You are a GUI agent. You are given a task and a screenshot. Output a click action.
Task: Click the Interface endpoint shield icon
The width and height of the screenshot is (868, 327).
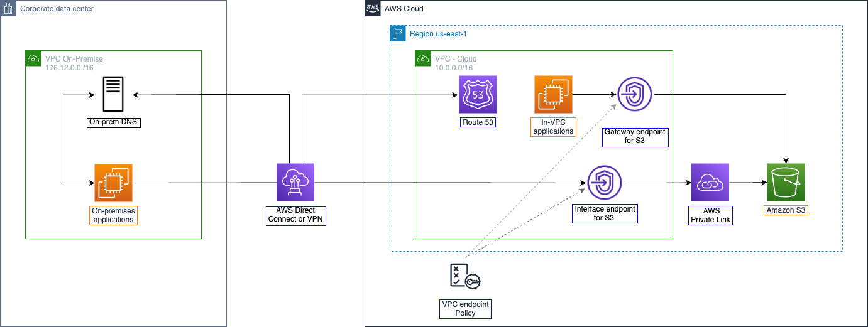pos(604,183)
